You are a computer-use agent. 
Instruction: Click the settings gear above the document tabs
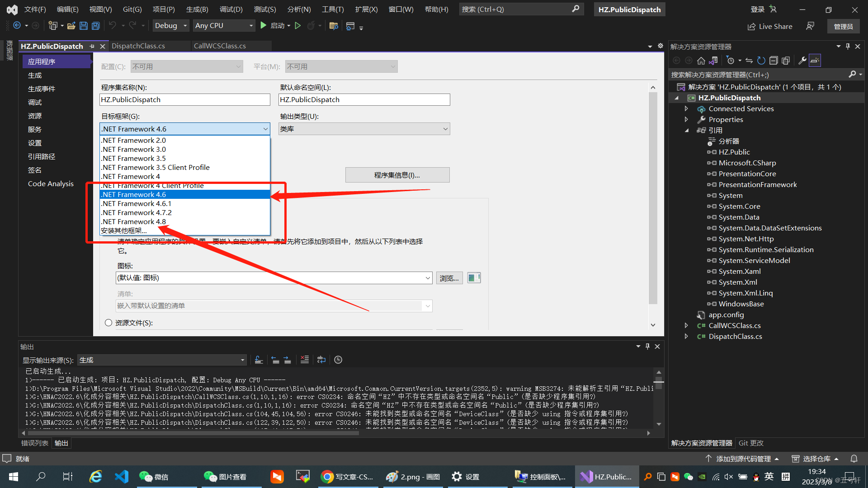tap(660, 46)
